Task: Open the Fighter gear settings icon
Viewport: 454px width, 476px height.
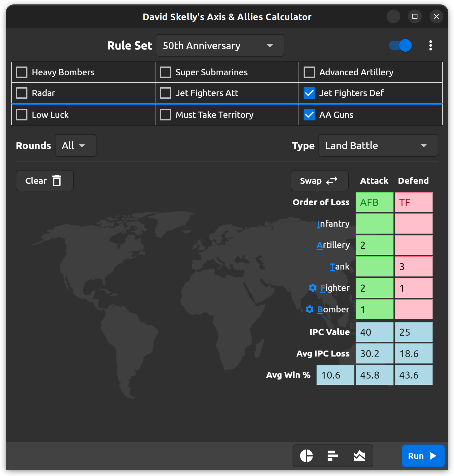Action: coord(312,288)
